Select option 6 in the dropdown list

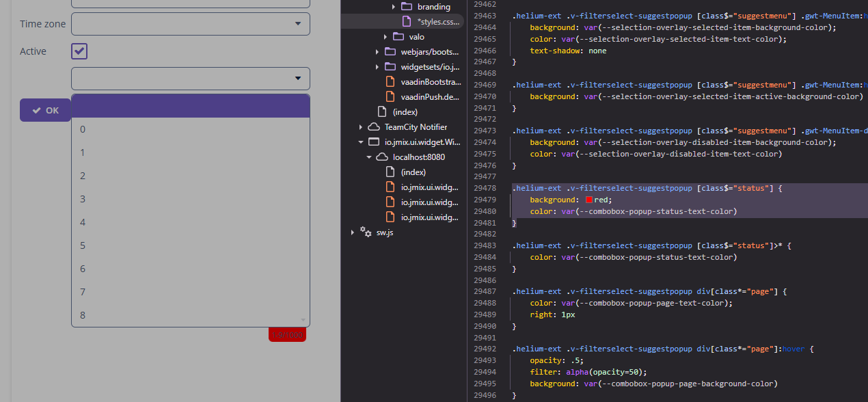click(x=191, y=269)
